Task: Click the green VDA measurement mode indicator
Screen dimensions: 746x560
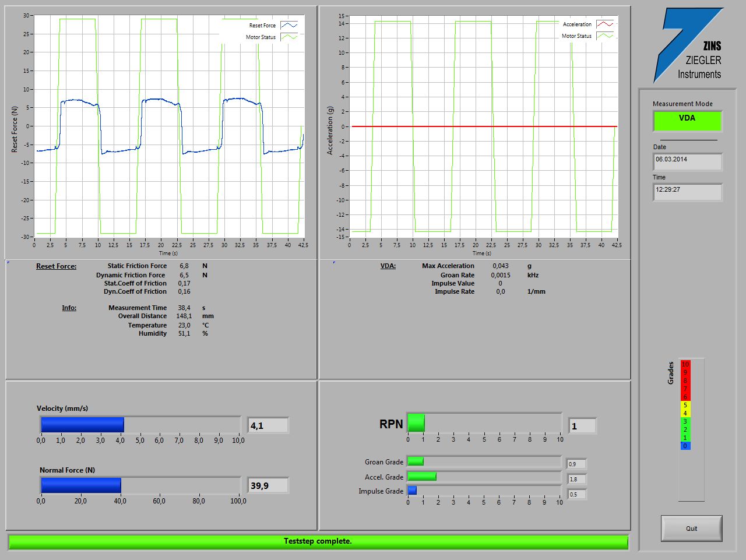Action: 687,121
